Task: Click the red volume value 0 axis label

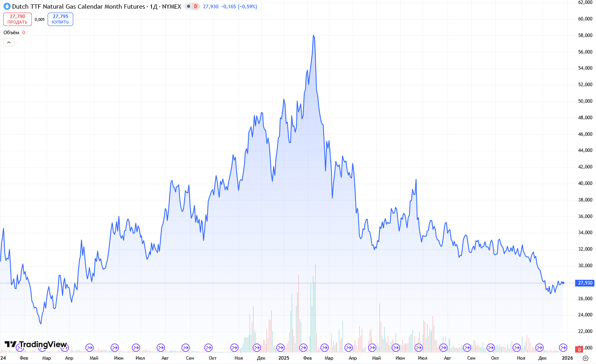Action: tap(579, 349)
